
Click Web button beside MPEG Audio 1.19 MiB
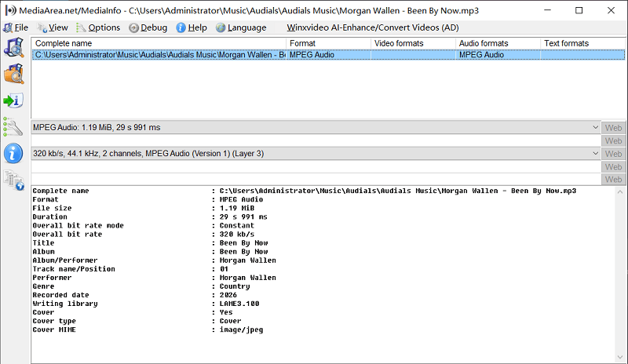click(613, 128)
